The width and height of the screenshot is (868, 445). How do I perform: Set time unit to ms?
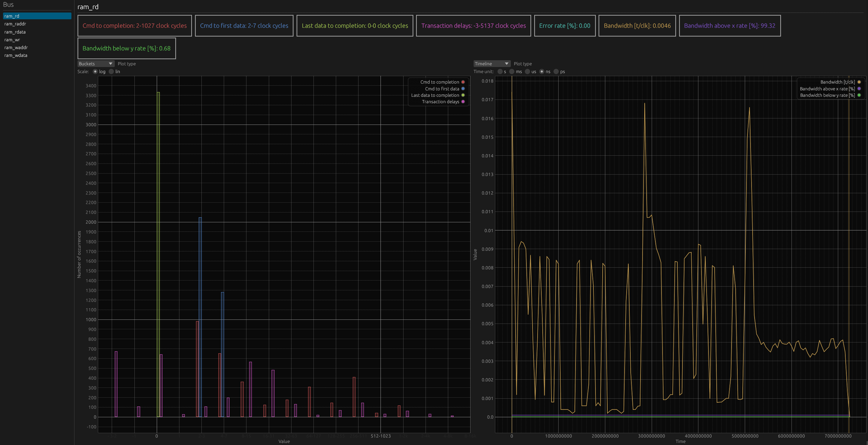tap(512, 71)
